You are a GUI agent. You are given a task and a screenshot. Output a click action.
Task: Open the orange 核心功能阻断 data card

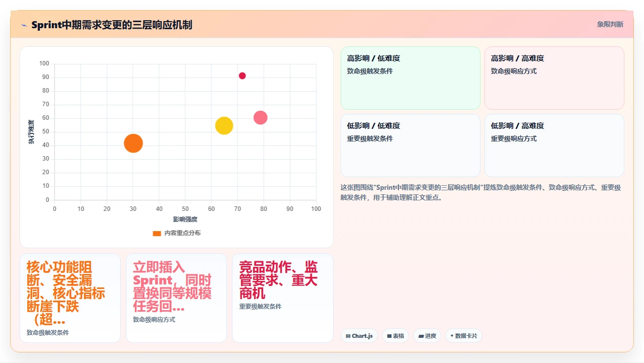pyautogui.click(x=70, y=298)
